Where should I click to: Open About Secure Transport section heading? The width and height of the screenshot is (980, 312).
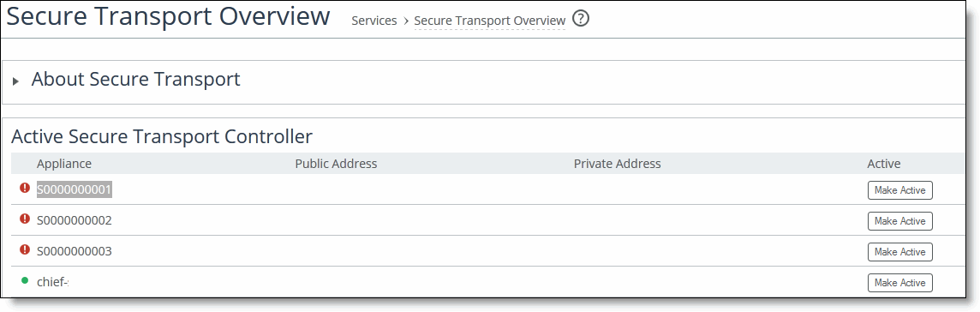tap(135, 80)
